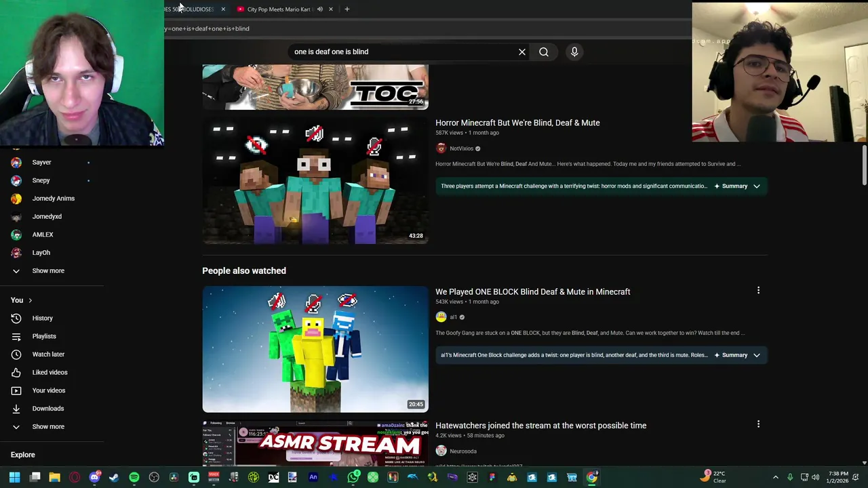Open three-dot menu for Hatewatchers video
The image size is (868, 488).
click(758, 424)
